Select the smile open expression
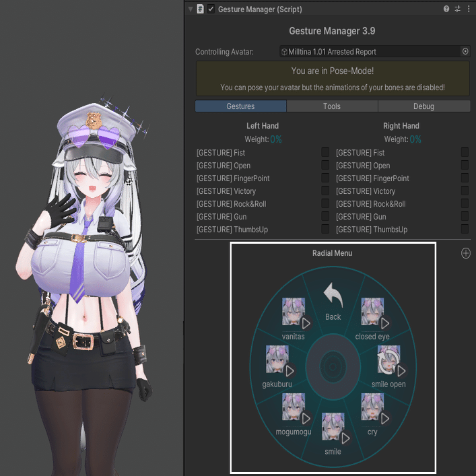The width and height of the screenshot is (476, 476). [x=389, y=366]
